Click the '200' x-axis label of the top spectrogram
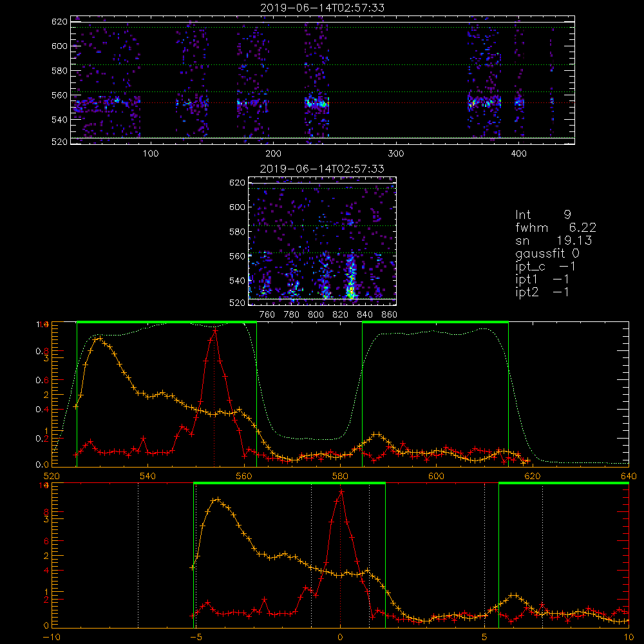 [x=273, y=154]
